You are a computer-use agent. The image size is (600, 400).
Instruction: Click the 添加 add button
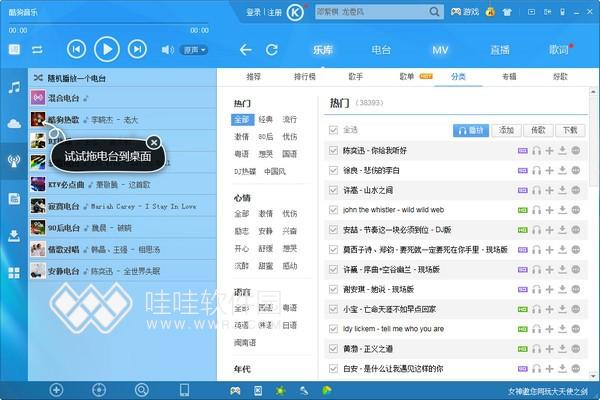[506, 131]
